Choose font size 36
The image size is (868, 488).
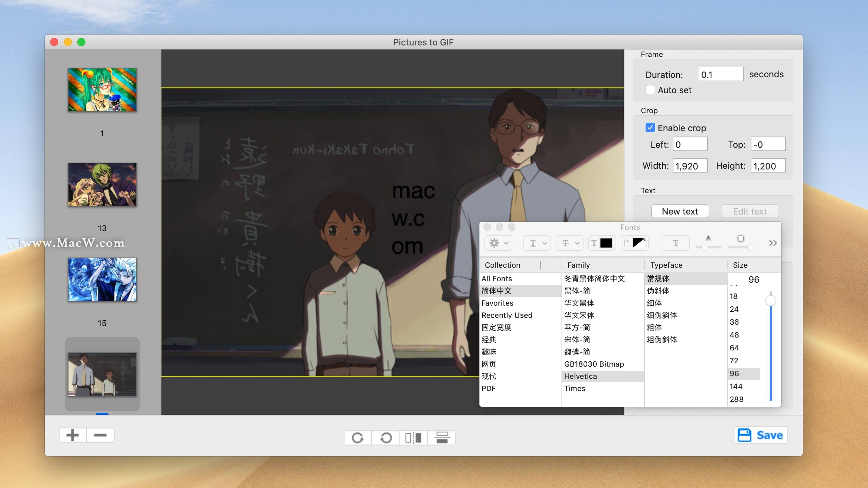pyautogui.click(x=744, y=322)
